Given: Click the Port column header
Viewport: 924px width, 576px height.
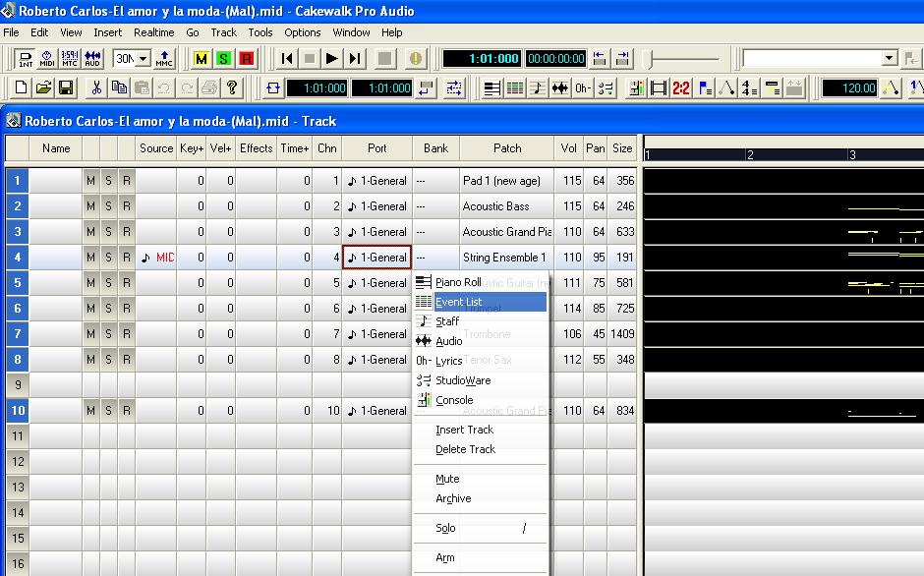Looking at the screenshot, I should pos(377,148).
